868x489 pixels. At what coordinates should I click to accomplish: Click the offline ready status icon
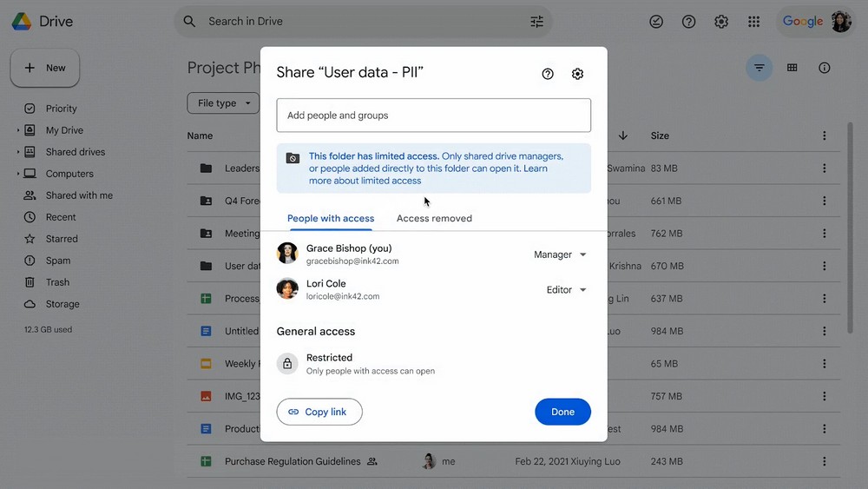[x=656, y=22]
